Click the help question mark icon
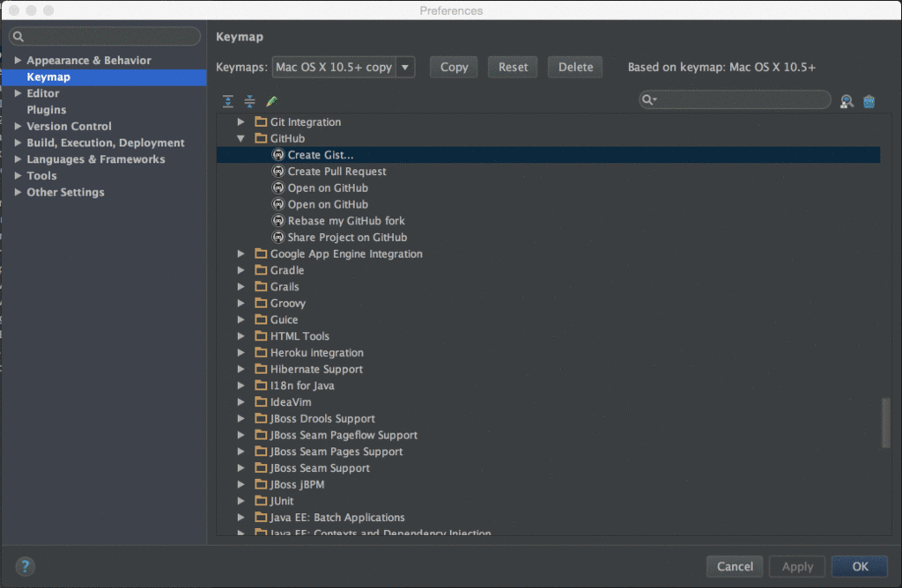The width and height of the screenshot is (902, 588). point(25,566)
